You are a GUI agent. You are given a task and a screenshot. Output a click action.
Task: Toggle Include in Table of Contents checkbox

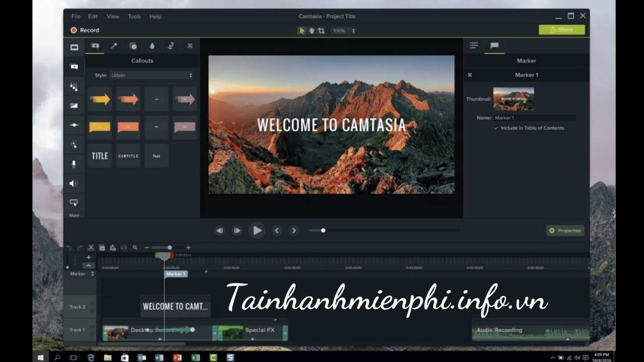pos(497,128)
